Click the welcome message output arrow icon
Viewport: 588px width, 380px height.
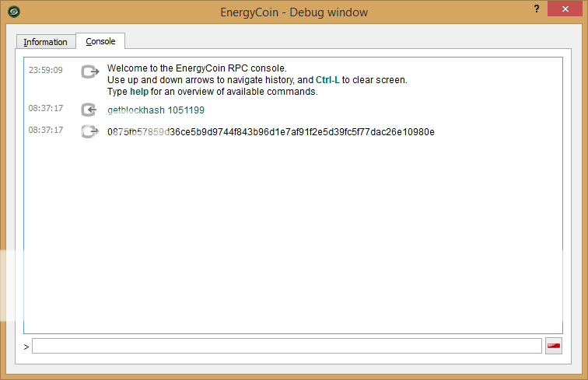pos(90,71)
